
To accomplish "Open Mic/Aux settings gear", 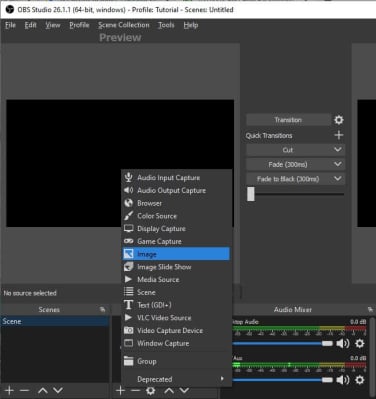I will (x=360, y=380).
